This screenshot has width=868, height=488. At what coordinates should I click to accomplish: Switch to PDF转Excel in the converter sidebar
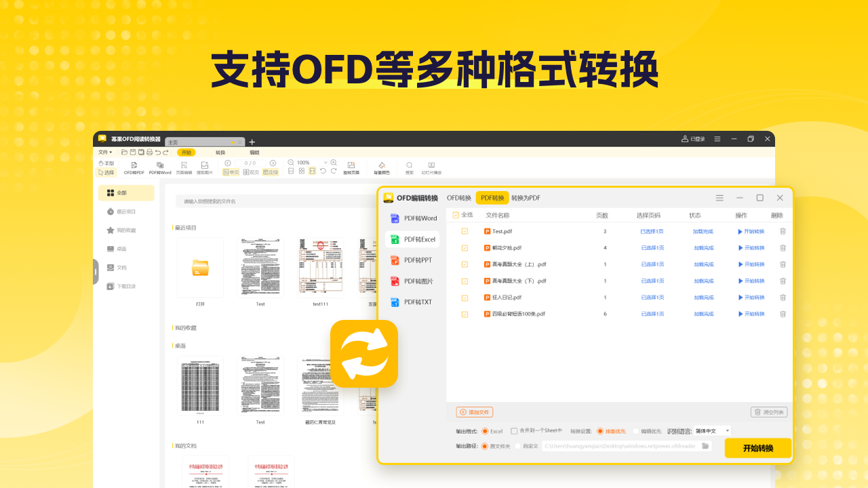tap(414, 239)
